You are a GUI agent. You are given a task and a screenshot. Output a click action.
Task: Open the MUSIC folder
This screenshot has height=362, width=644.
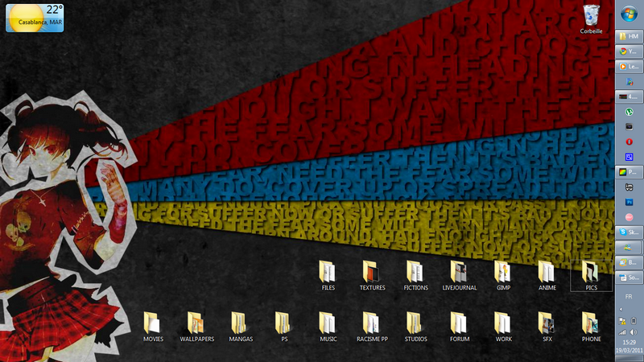point(328,327)
